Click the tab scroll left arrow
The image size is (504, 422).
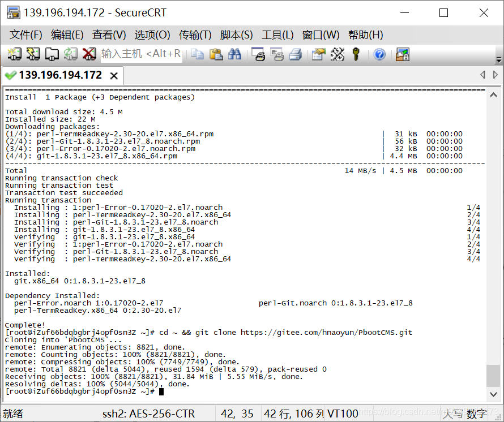point(482,75)
